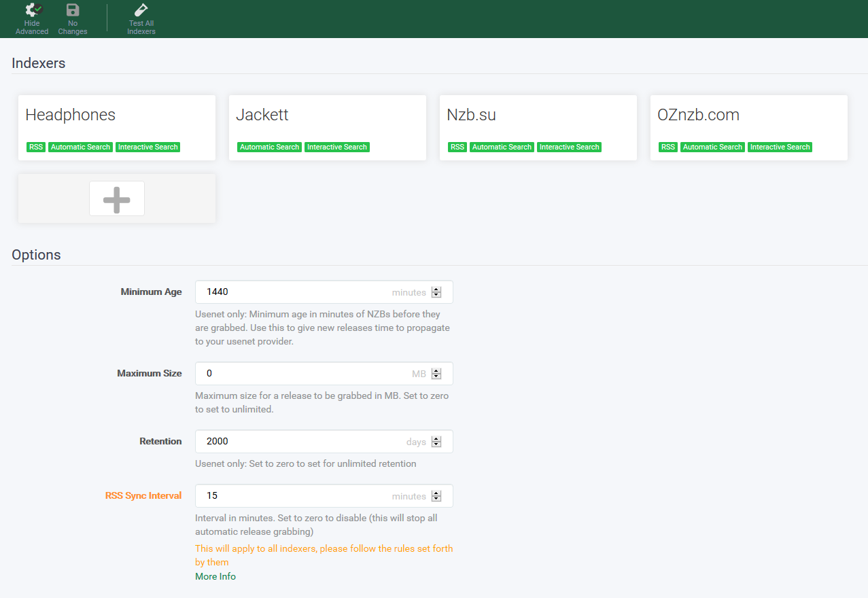Click RSS badge on Headphones card
This screenshot has height=598, width=868.
tap(36, 147)
